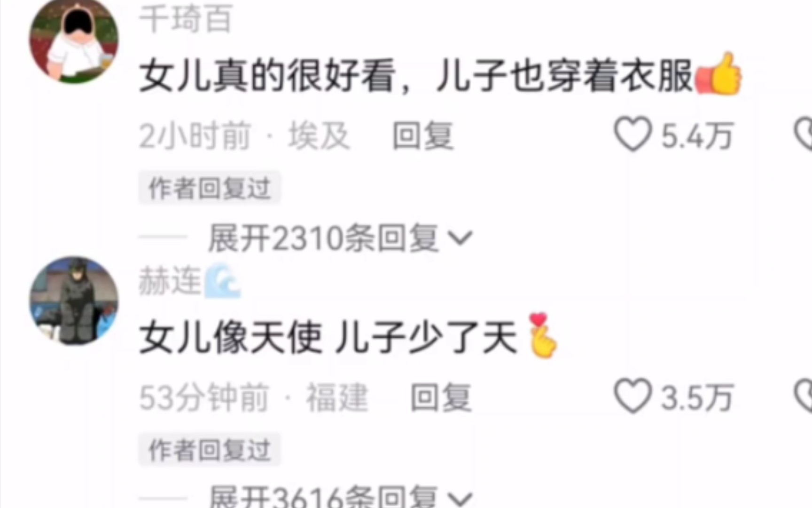Dislike icon next to 5.4万 likes
The width and height of the screenshot is (812, 508).
804,135
